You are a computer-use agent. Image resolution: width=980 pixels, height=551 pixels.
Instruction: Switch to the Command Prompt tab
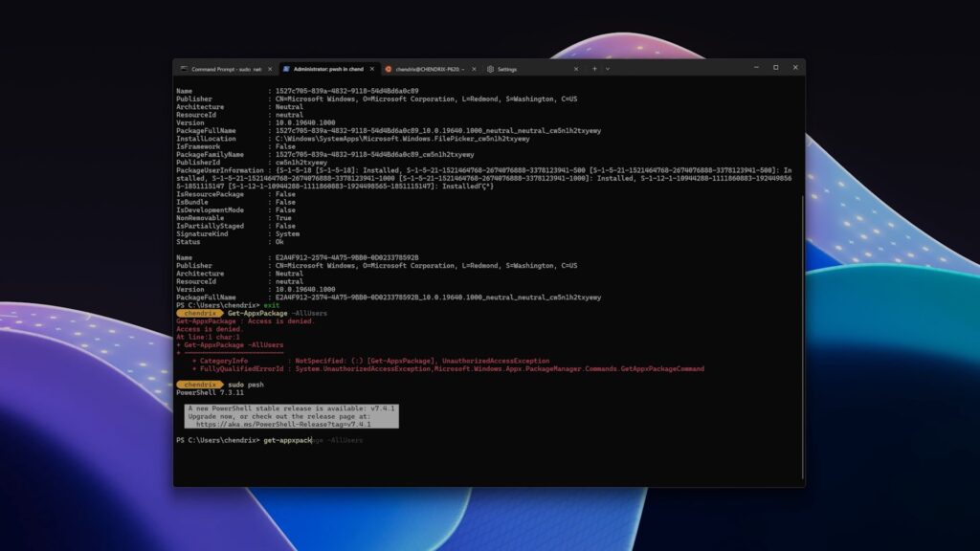tap(226, 69)
